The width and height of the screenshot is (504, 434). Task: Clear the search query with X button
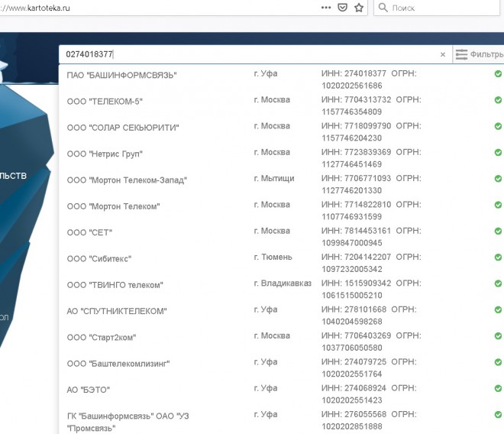(x=443, y=54)
